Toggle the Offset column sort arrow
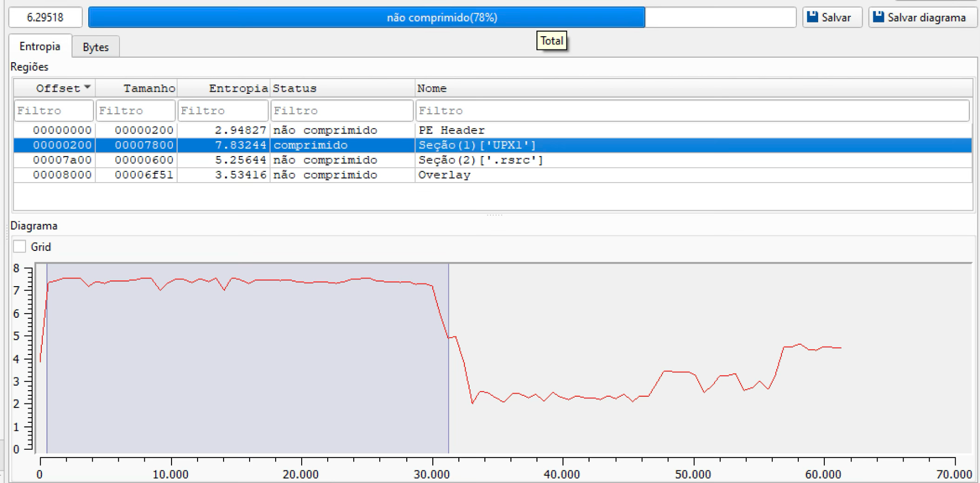This screenshot has width=980, height=483. point(87,87)
